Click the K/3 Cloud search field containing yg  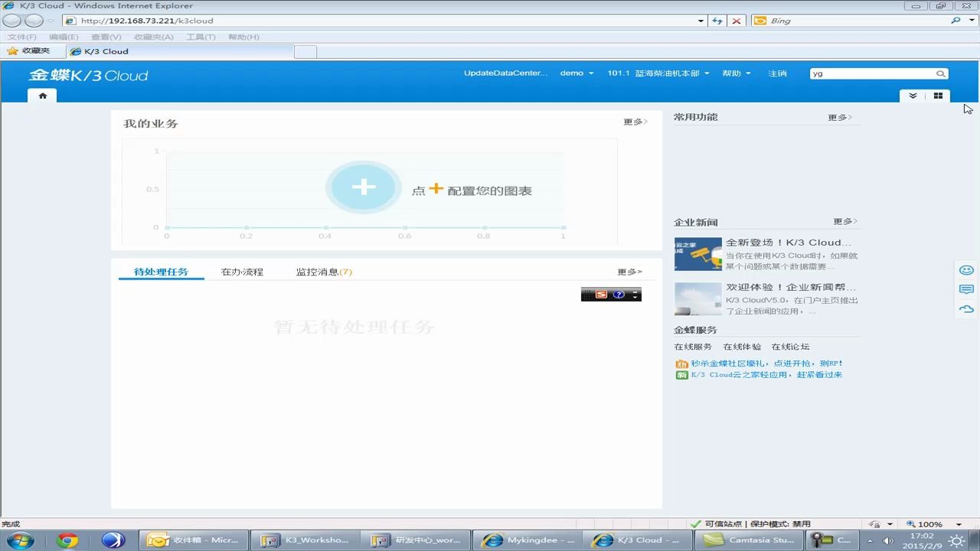click(872, 73)
